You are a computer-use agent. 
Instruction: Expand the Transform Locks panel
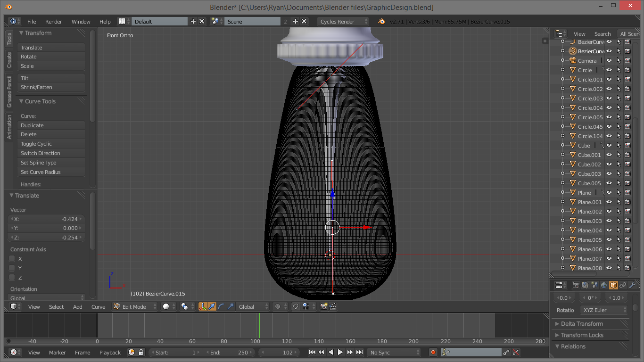[x=582, y=335]
